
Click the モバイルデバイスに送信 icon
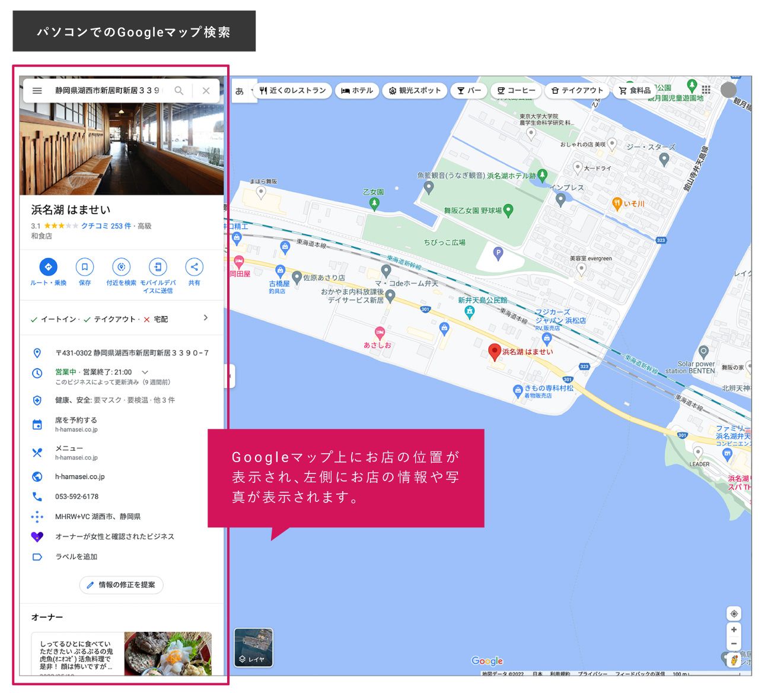[x=159, y=267]
